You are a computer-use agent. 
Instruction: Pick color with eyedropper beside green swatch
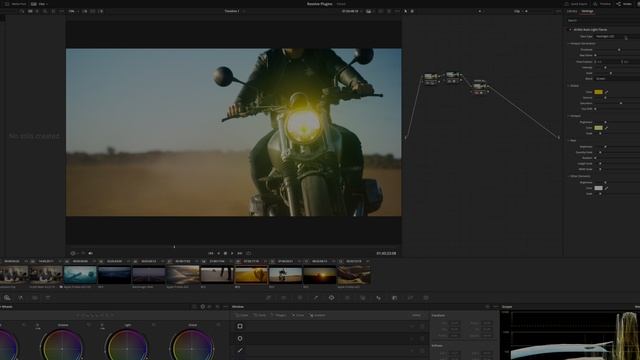[x=607, y=128]
